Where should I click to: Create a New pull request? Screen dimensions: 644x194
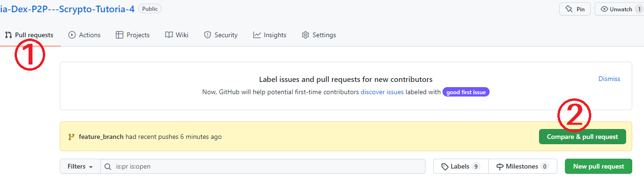(x=598, y=166)
